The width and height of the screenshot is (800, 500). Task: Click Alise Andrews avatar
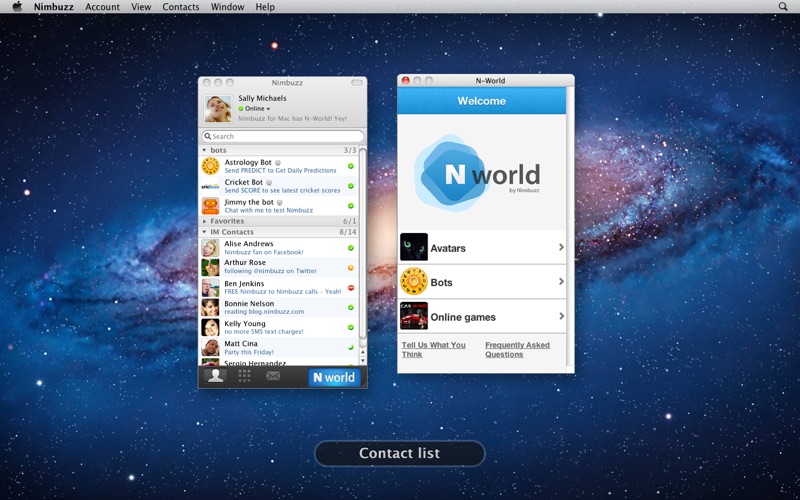(x=210, y=248)
